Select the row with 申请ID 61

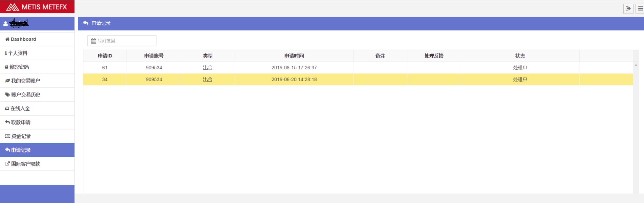(x=358, y=68)
